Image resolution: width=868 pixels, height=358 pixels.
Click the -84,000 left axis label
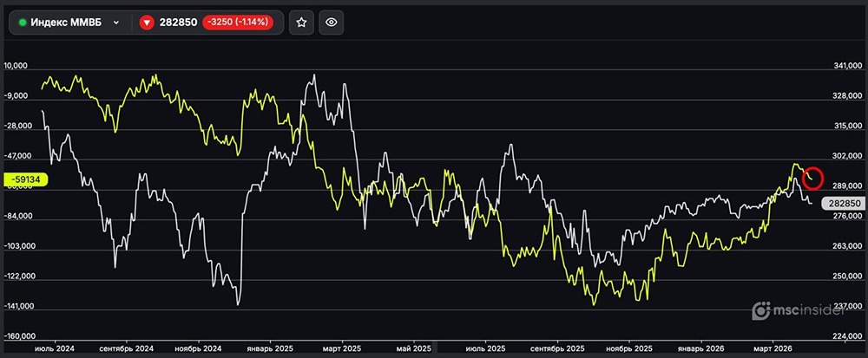tap(17, 217)
